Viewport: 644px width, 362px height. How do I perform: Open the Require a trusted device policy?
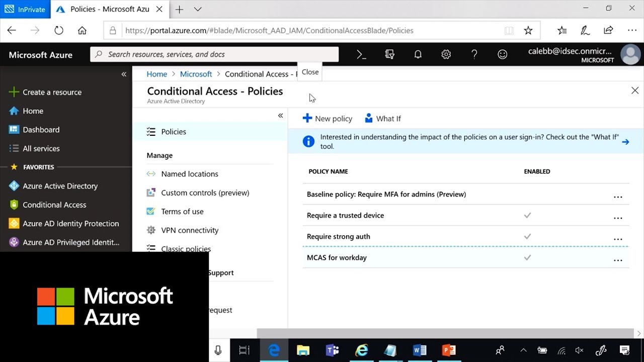tap(345, 215)
